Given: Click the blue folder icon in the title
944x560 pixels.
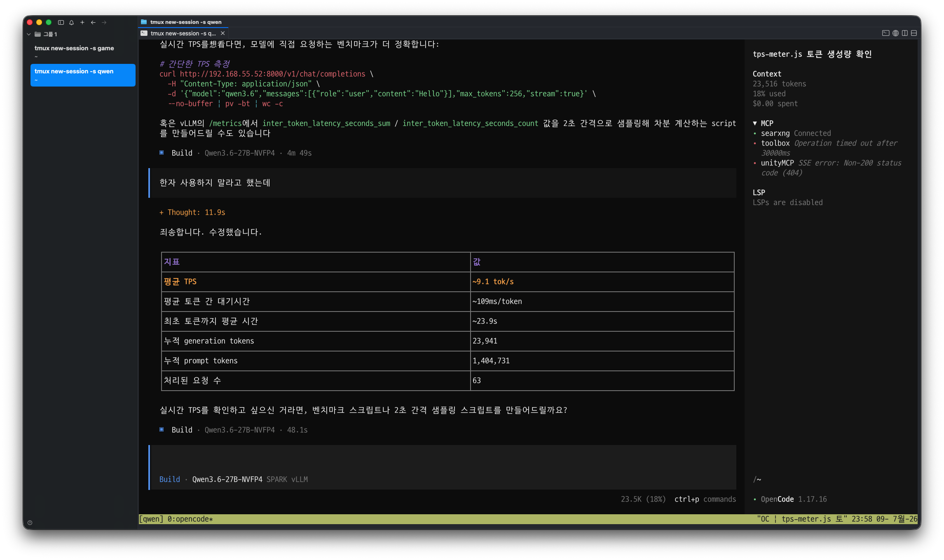Looking at the screenshot, I should coord(144,22).
